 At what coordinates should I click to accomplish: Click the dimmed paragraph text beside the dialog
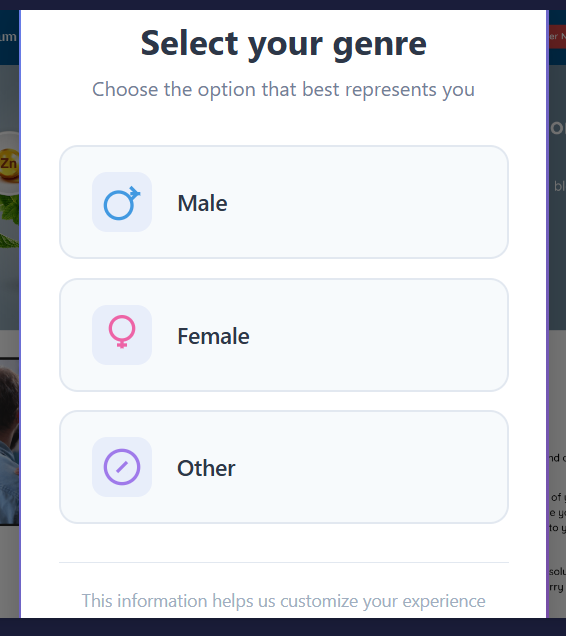[557, 522]
